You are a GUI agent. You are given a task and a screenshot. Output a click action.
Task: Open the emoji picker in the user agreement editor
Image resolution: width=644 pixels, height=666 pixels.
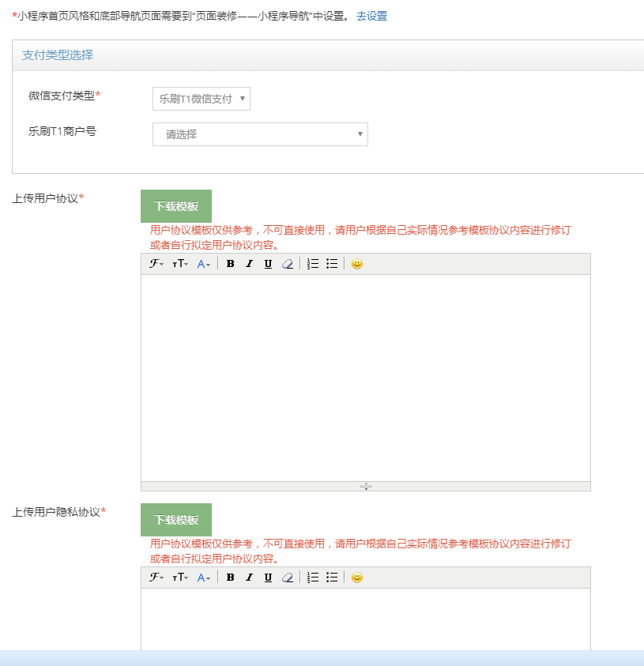coord(357,264)
